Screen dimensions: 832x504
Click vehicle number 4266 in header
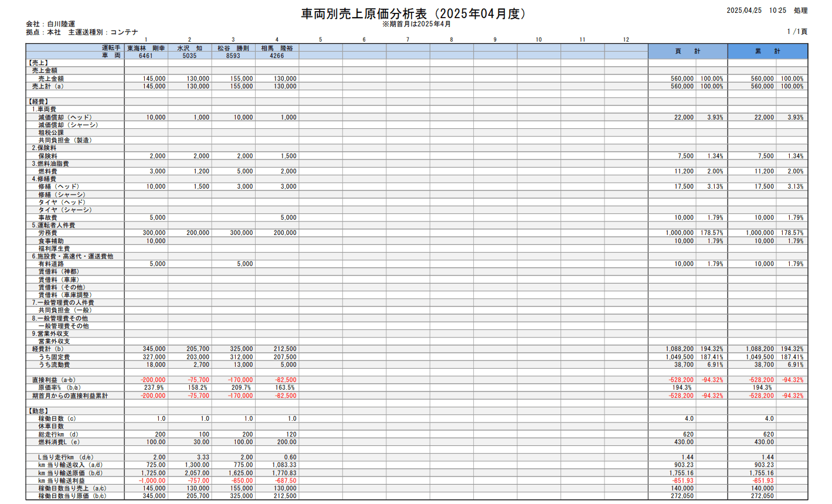coord(277,56)
